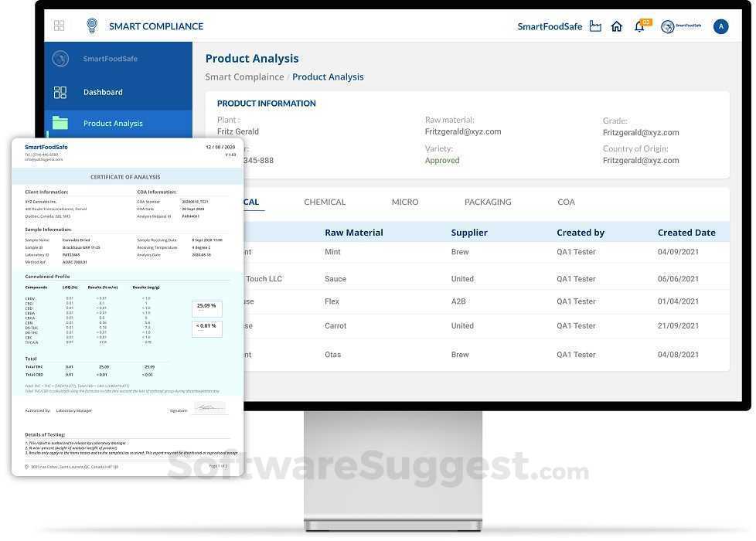The height and width of the screenshot is (541, 756).
Task: View the PACKAGING tab
Action: point(487,202)
